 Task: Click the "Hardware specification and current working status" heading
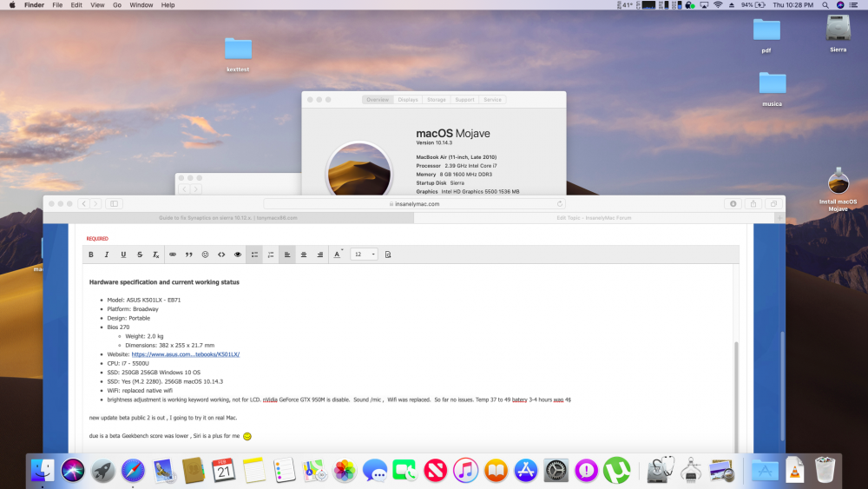[164, 282]
